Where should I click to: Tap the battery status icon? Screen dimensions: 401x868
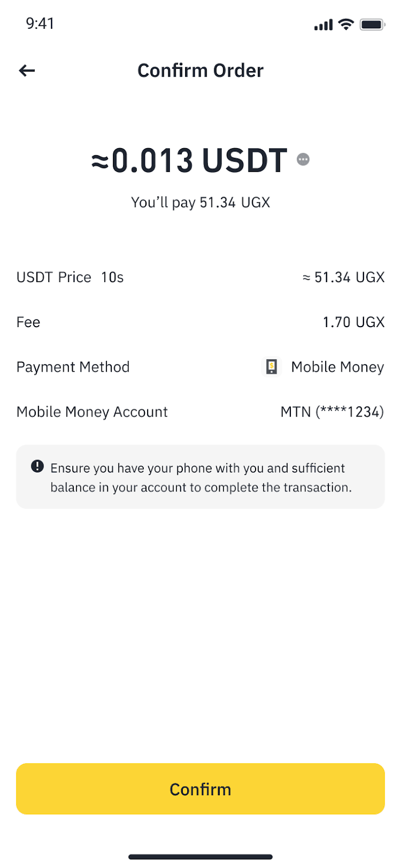tap(372, 24)
